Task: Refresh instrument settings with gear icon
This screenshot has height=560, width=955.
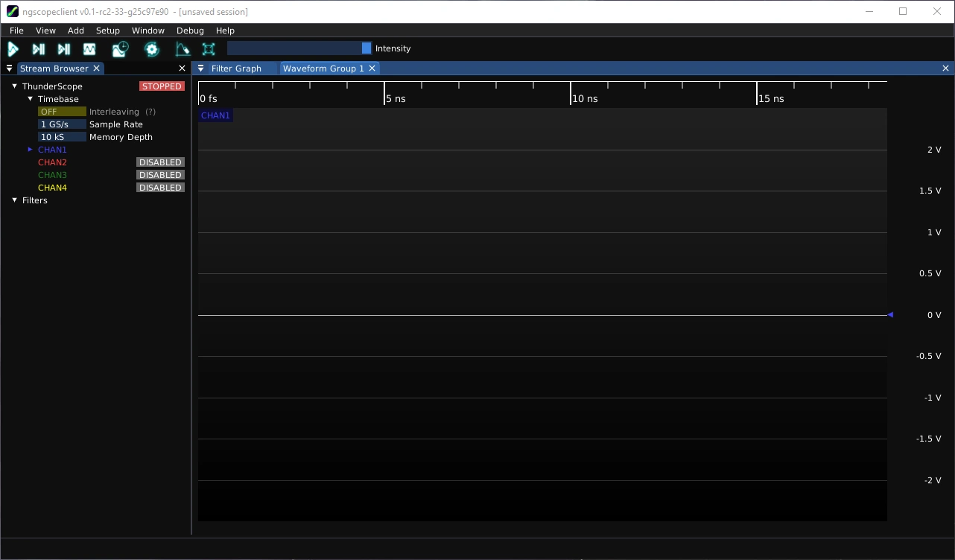Action: coord(151,48)
